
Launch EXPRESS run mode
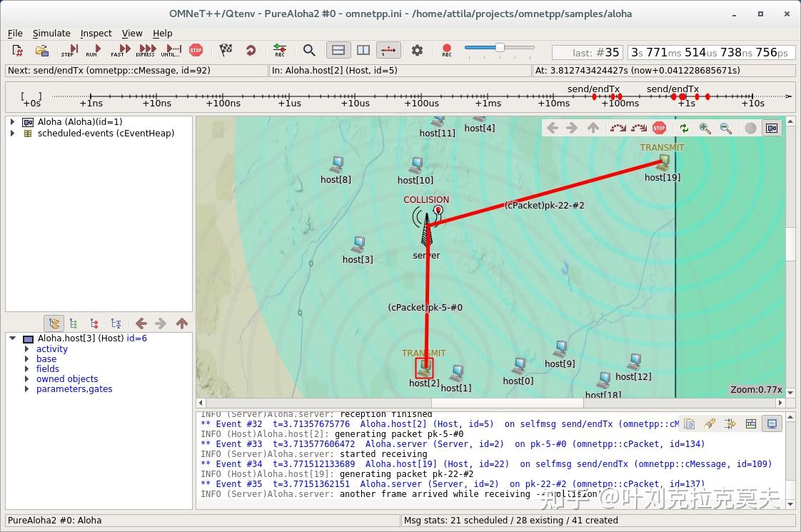coord(146,50)
